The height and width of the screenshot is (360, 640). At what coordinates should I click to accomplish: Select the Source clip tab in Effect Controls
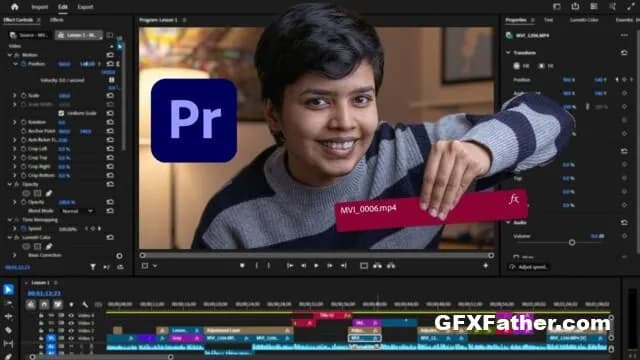click(29, 36)
